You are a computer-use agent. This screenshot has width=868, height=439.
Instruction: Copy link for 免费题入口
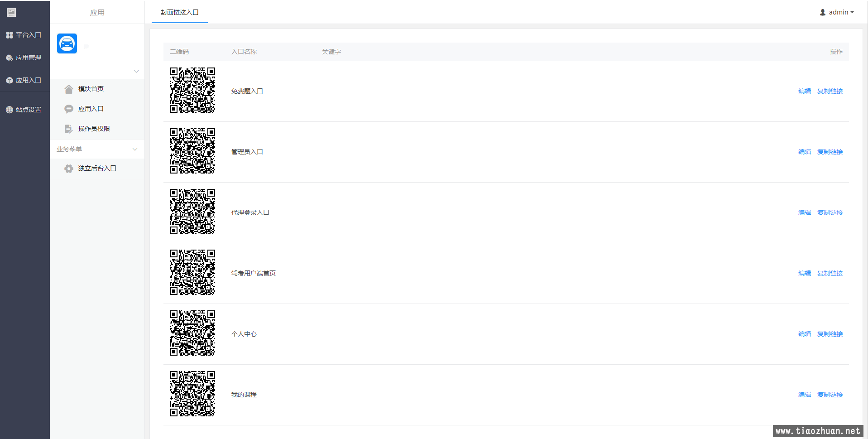pos(830,91)
